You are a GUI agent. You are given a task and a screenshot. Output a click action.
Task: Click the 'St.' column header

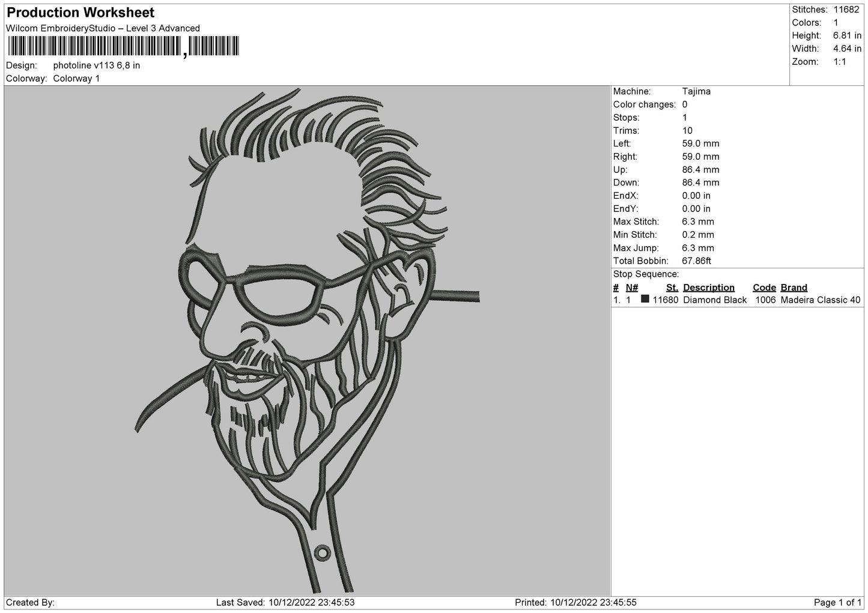[x=672, y=288]
